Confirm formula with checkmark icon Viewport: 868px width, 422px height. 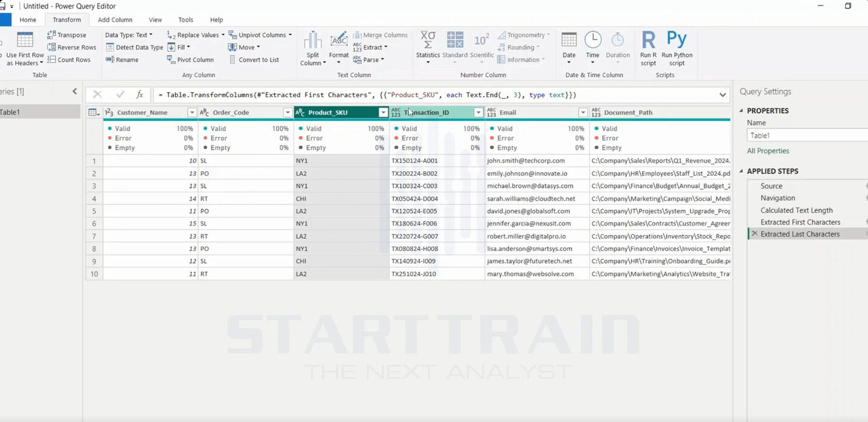coord(120,94)
